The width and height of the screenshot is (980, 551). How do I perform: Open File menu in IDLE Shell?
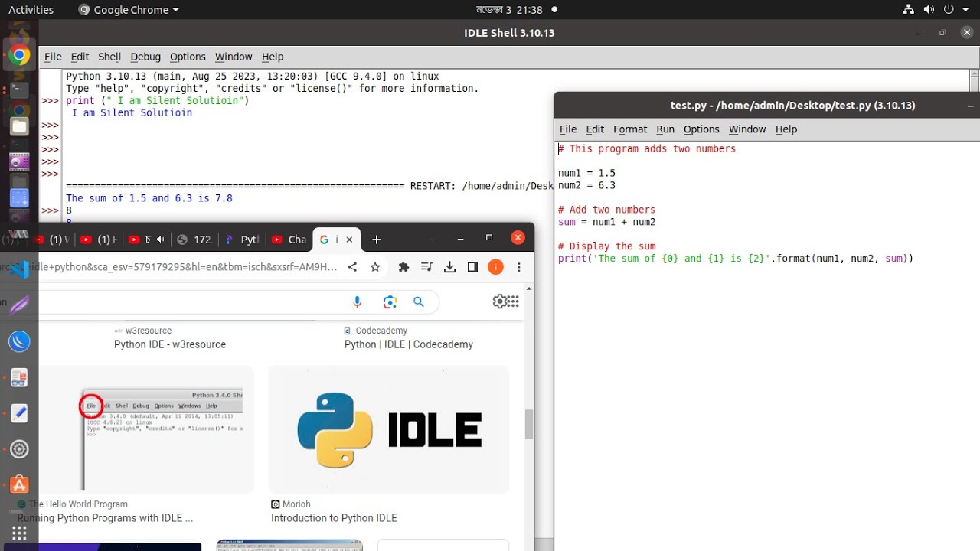pyautogui.click(x=53, y=57)
